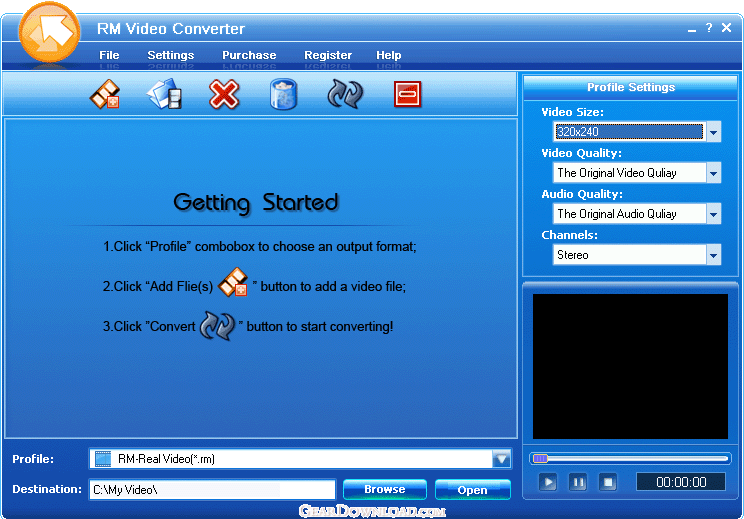This screenshot has width=744, height=519.
Task: Click the Add File(s) toolbar icon
Action: (x=105, y=94)
